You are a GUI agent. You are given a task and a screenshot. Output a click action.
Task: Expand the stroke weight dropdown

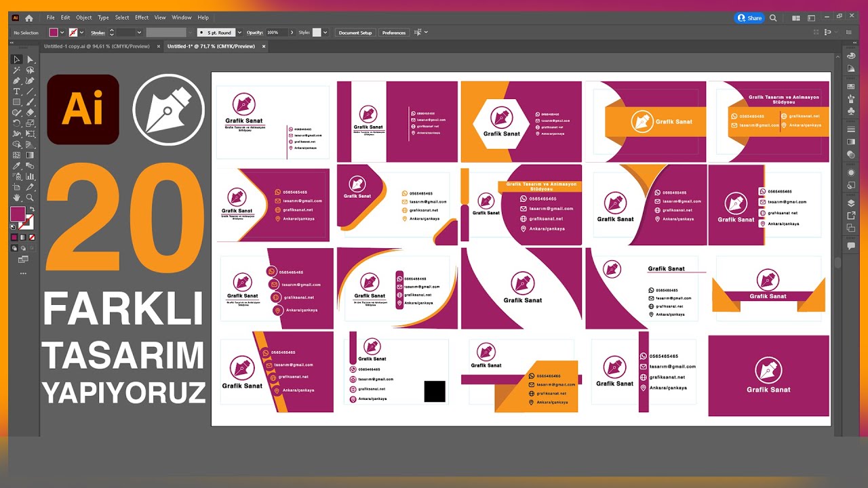(139, 33)
